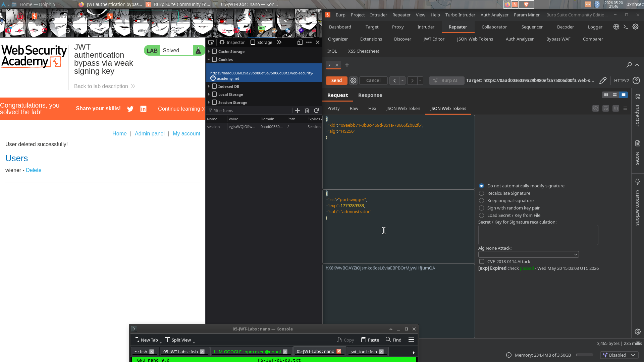Click the Send request button

[x=336, y=80]
